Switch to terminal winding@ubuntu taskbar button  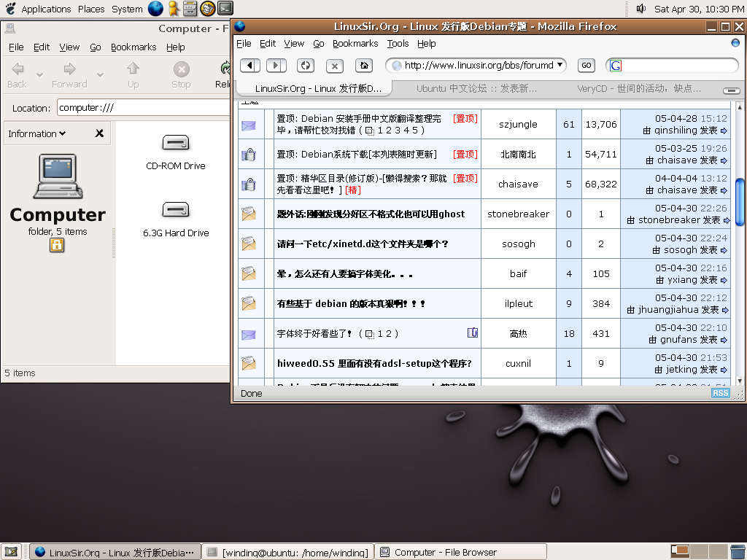[288, 553]
